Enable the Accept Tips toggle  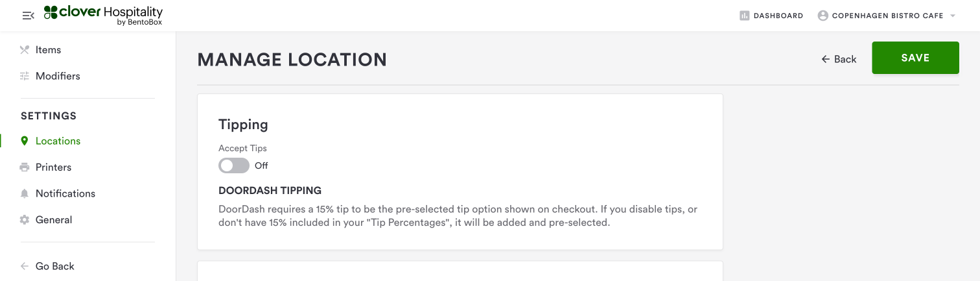(x=234, y=165)
